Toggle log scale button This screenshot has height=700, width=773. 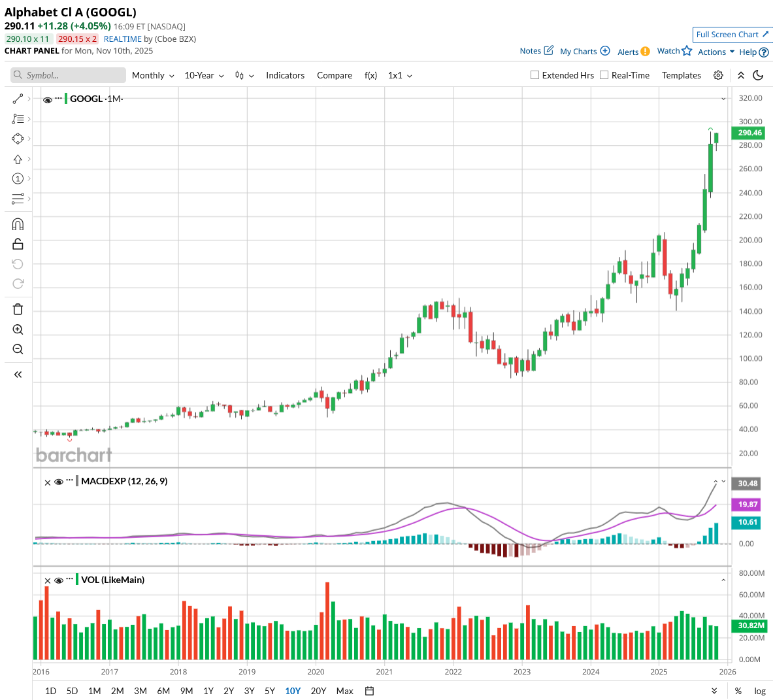pyautogui.click(x=760, y=691)
